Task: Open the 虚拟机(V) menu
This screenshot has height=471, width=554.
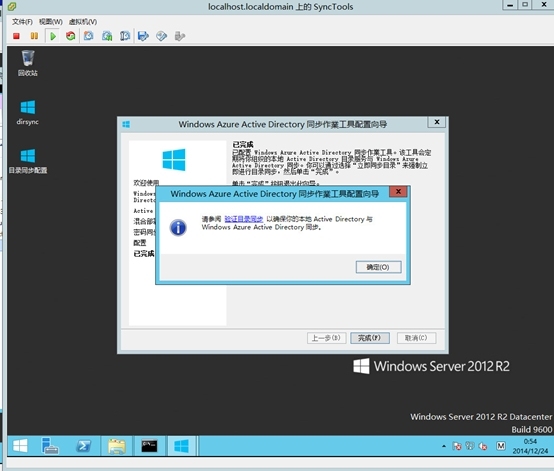Action: coord(83,22)
